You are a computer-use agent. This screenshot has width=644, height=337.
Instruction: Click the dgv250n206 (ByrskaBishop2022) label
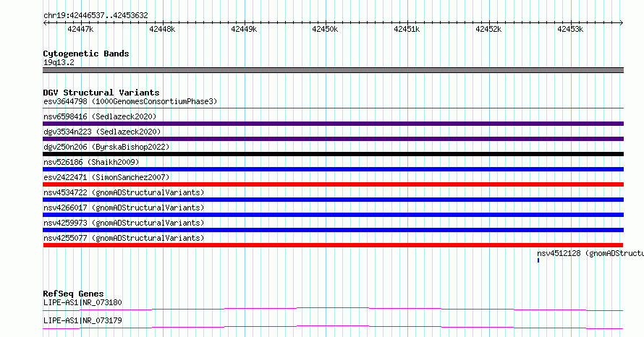click(106, 147)
